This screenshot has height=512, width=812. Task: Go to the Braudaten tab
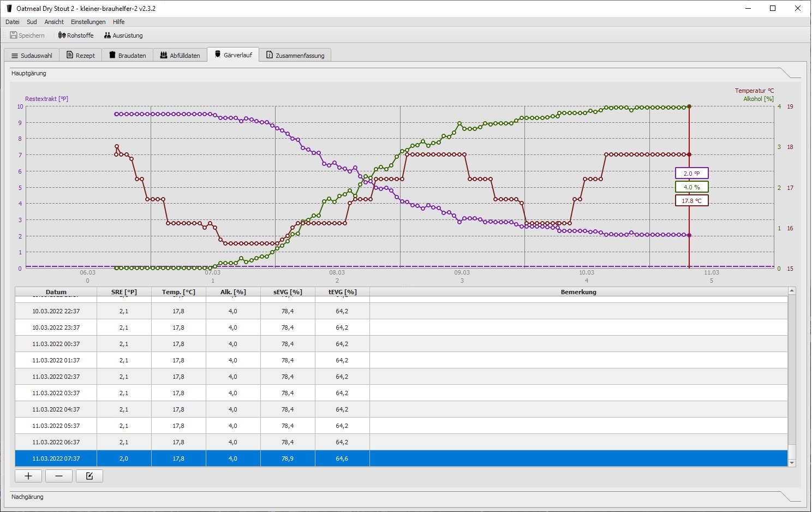coord(128,56)
